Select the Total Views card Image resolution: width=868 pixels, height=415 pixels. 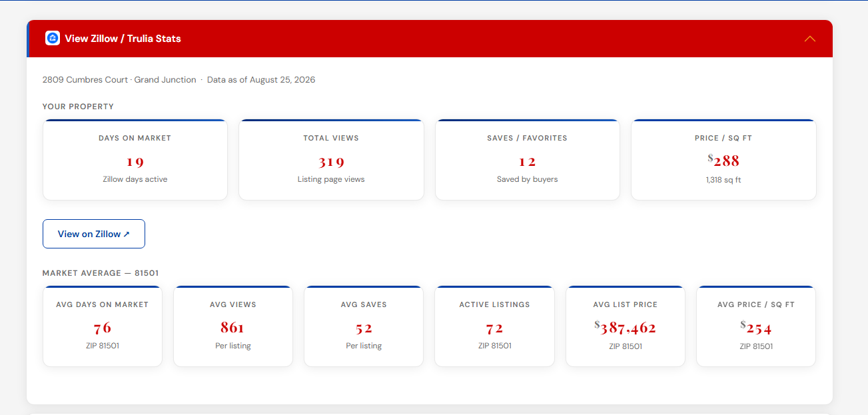331,160
